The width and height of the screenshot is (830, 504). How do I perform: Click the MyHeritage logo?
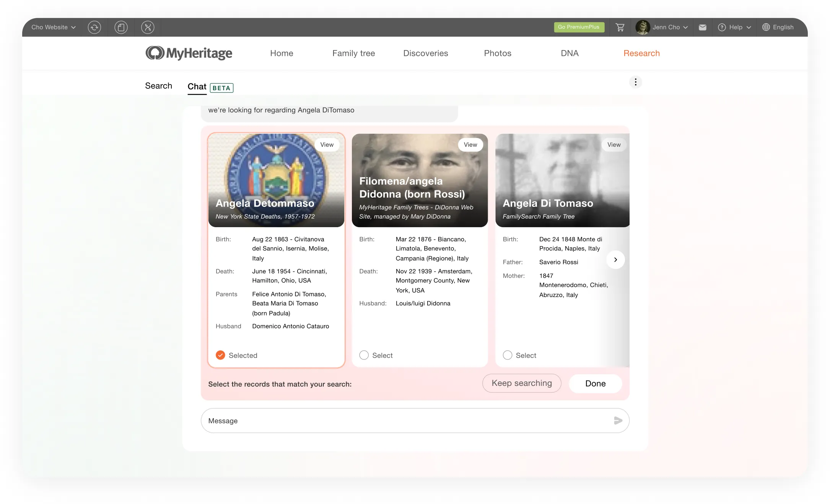[x=189, y=53]
